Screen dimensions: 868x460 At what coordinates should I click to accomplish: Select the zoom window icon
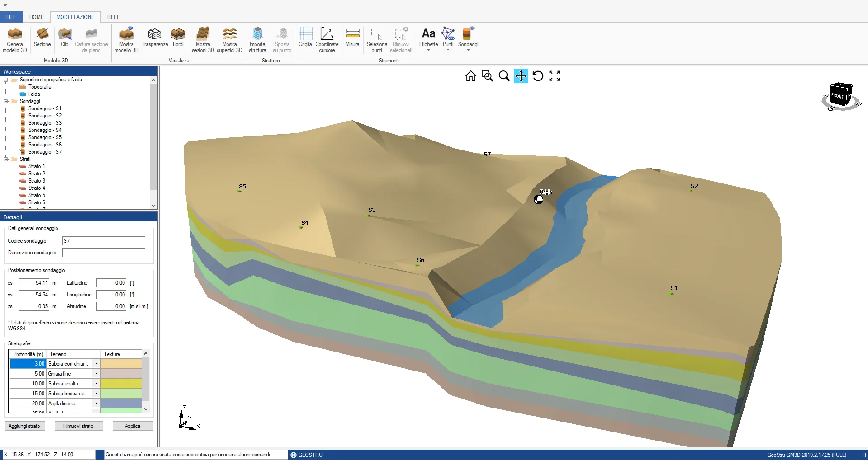pyautogui.click(x=488, y=76)
